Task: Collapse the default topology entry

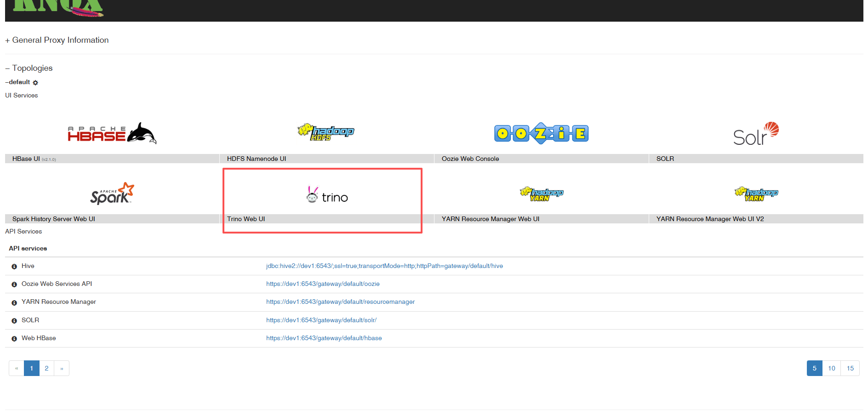Action: pos(18,82)
